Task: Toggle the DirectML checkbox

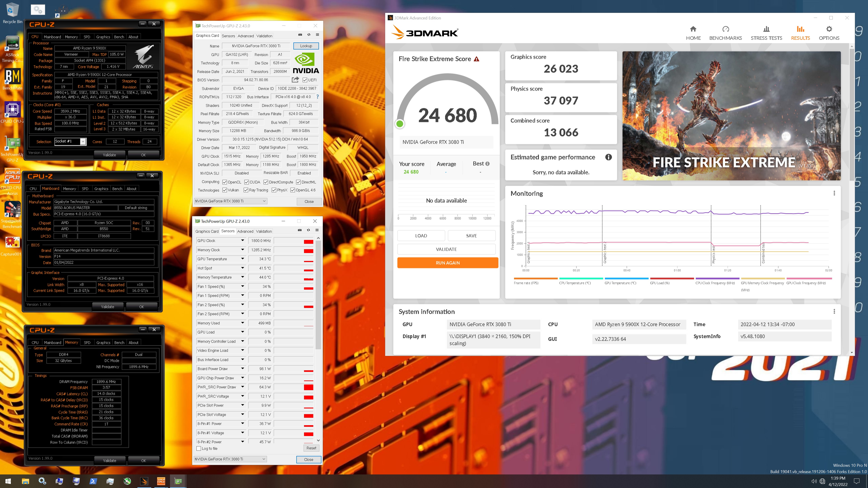Action: point(298,182)
